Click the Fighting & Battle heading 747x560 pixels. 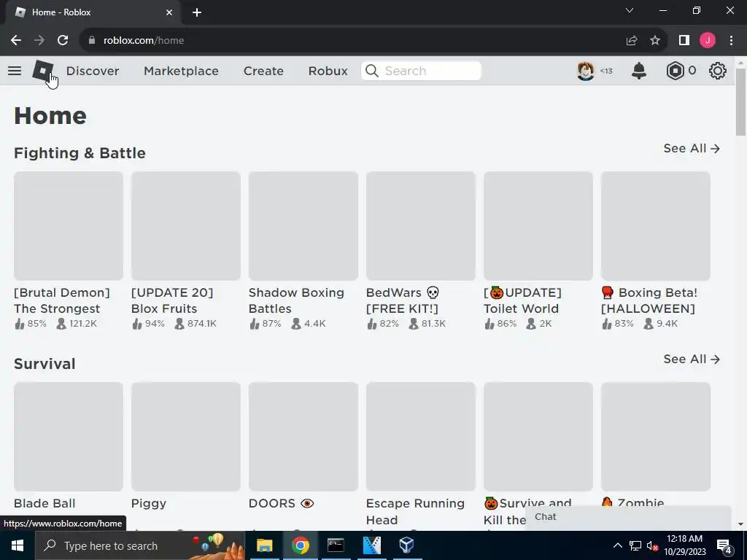(80, 153)
